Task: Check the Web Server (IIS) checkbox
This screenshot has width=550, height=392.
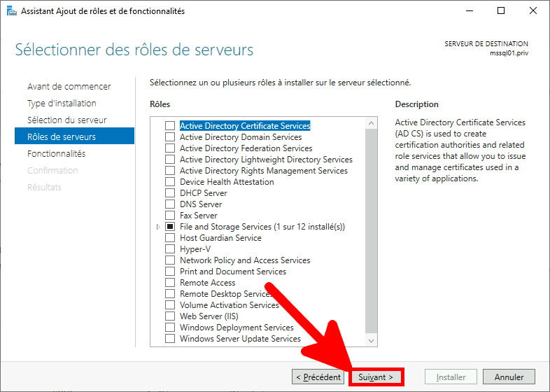Action: 170,316
